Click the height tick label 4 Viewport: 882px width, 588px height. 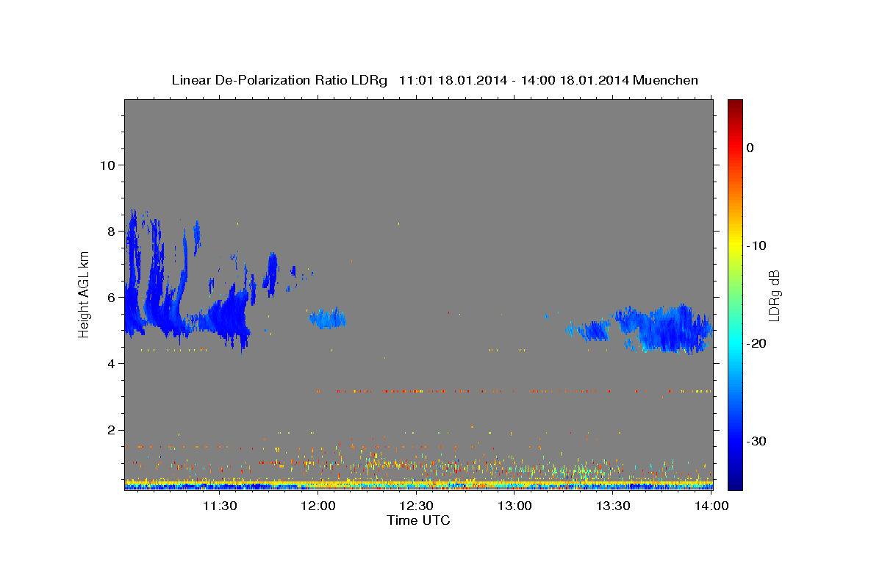coord(111,363)
